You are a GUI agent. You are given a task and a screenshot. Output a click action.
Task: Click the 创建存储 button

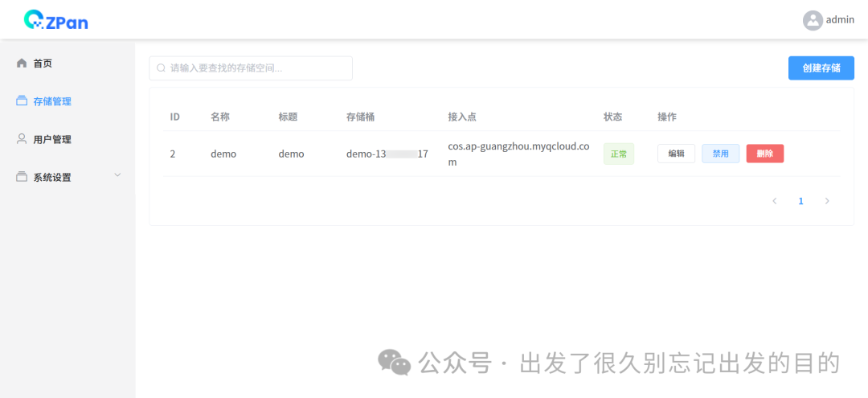pyautogui.click(x=821, y=68)
